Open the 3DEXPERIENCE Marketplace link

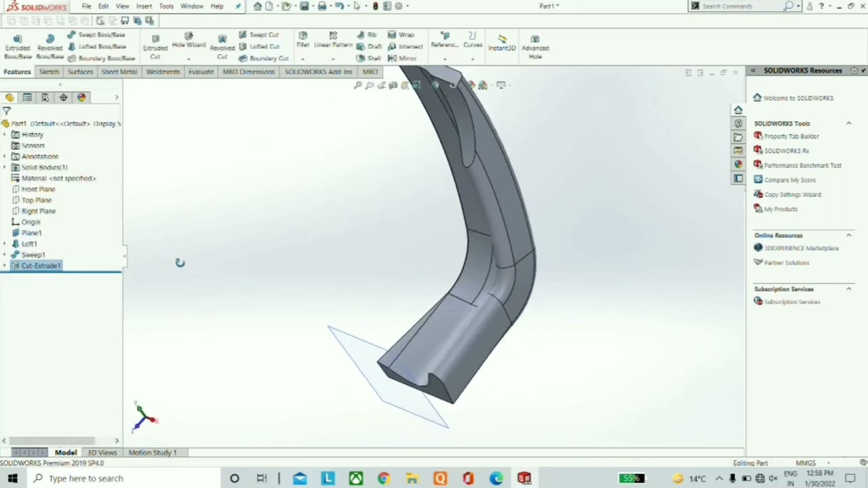click(801, 248)
